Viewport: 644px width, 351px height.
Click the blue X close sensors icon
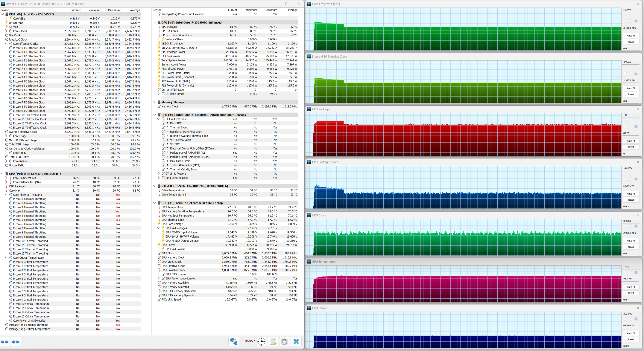point(296,341)
